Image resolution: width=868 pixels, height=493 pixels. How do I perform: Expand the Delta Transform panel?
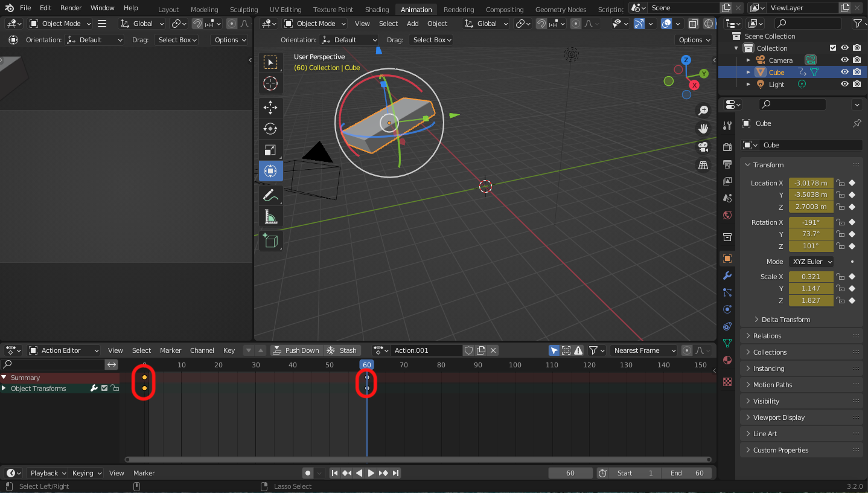(x=785, y=320)
